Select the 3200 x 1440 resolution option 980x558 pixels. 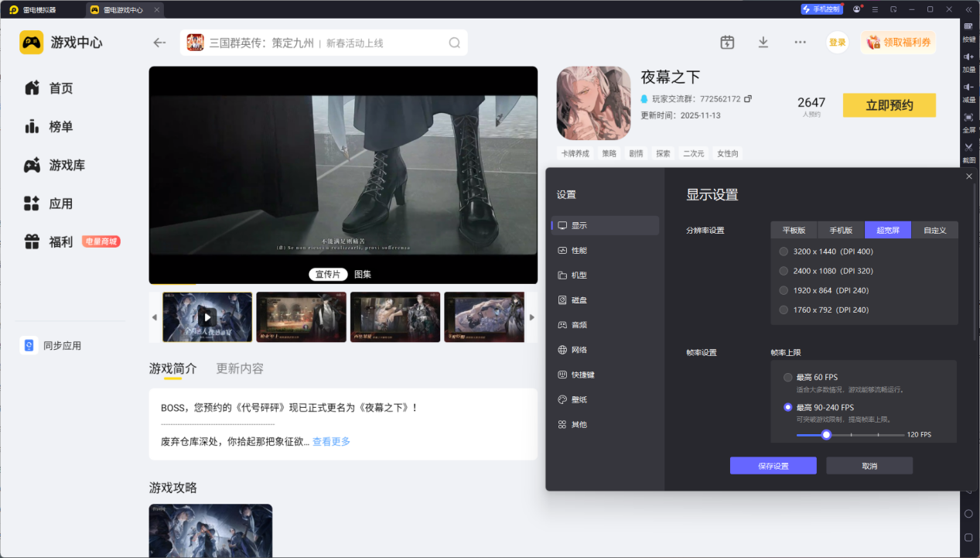coord(784,252)
